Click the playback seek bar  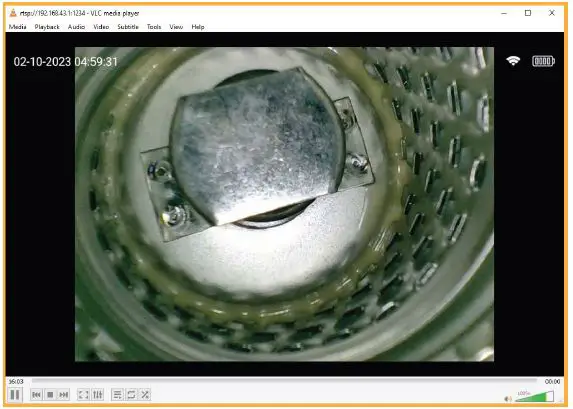pos(284,381)
